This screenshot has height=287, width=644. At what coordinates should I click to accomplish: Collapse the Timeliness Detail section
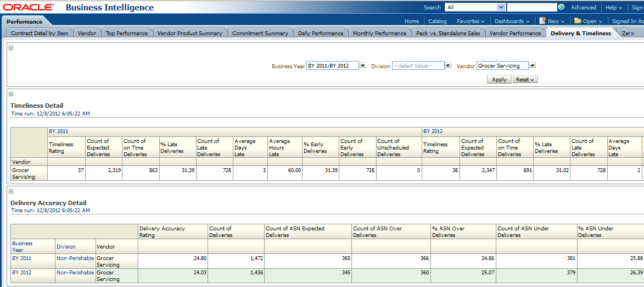coord(11,94)
